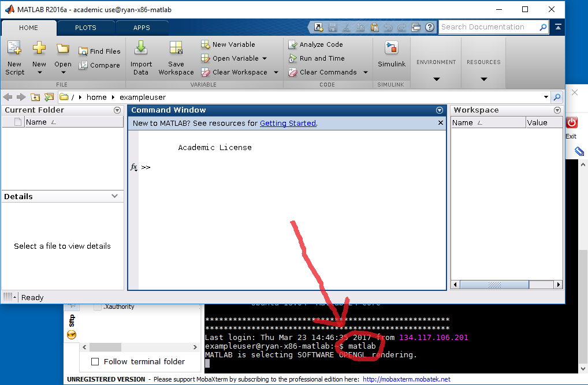Click Paste icon in quick access toolbar

pos(374,27)
